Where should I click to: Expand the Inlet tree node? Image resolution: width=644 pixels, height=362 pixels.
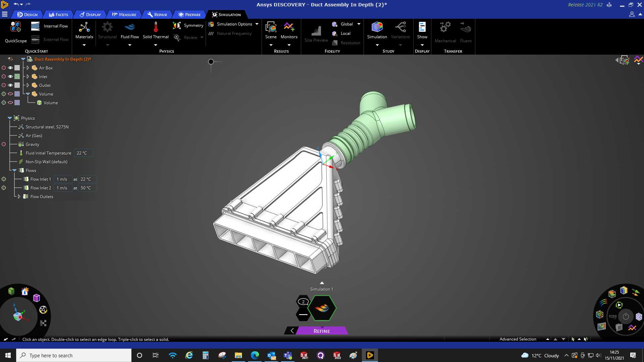coord(28,76)
